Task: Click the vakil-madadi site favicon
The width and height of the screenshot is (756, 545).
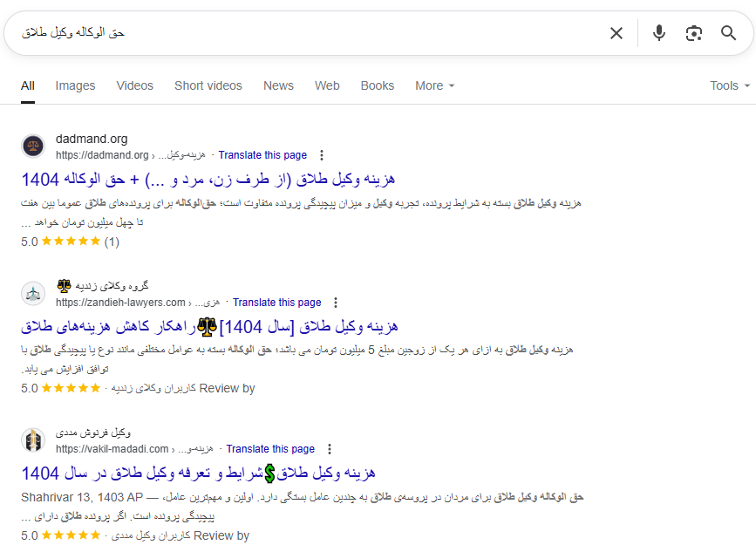Action: click(x=33, y=440)
